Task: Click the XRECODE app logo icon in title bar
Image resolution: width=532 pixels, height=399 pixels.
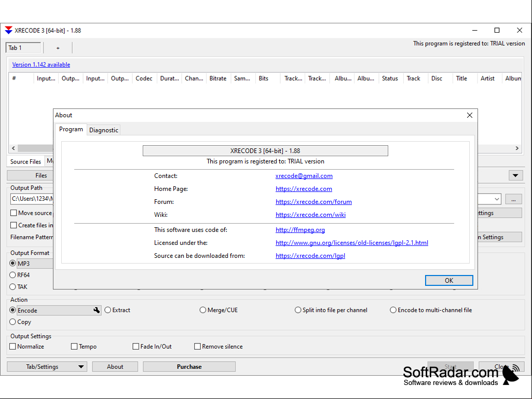Action: 8,30
